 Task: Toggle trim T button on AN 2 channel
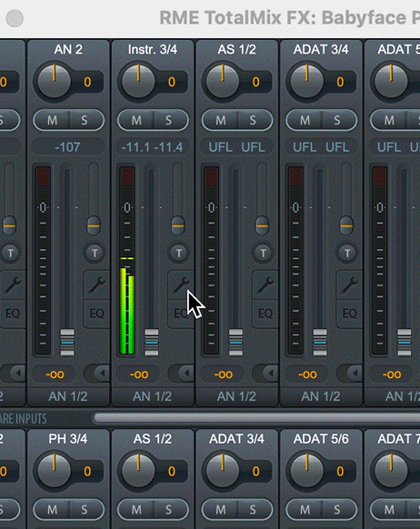pyautogui.click(x=95, y=253)
